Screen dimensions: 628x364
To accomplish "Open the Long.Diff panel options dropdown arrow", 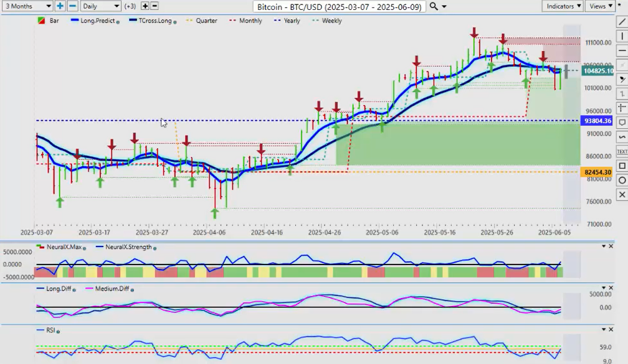I will coord(604,287).
